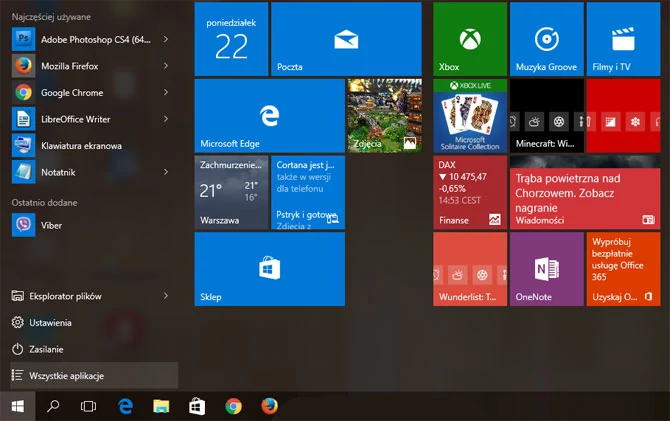This screenshot has height=421, width=670.
Task: Open the Poczta mail tile
Action: tap(346, 39)
